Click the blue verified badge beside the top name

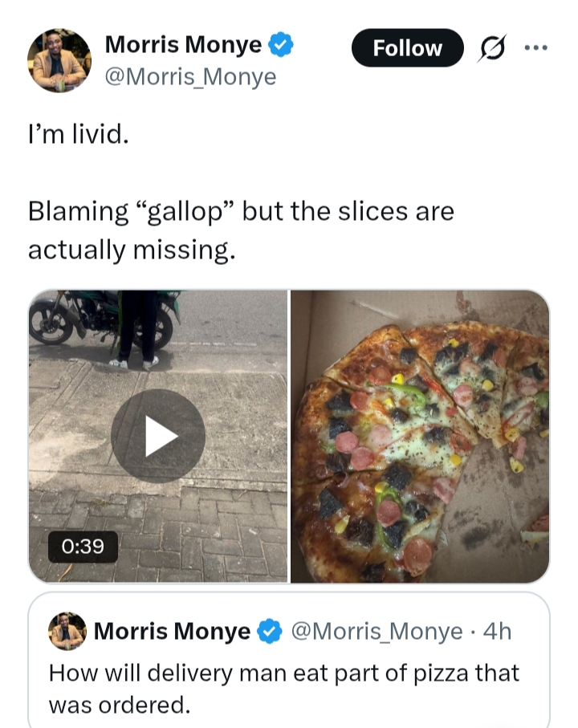click(280, 46)
